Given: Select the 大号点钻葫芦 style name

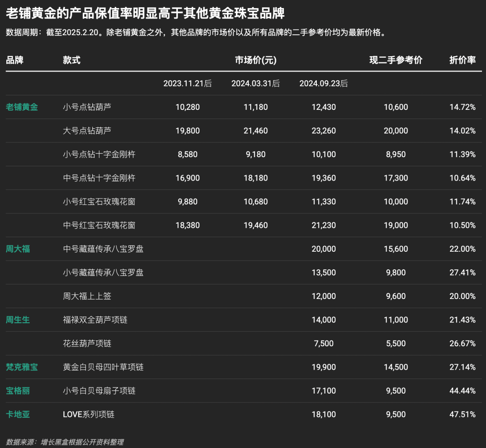Looking at the screenshot, I should (x=87, y=131).
